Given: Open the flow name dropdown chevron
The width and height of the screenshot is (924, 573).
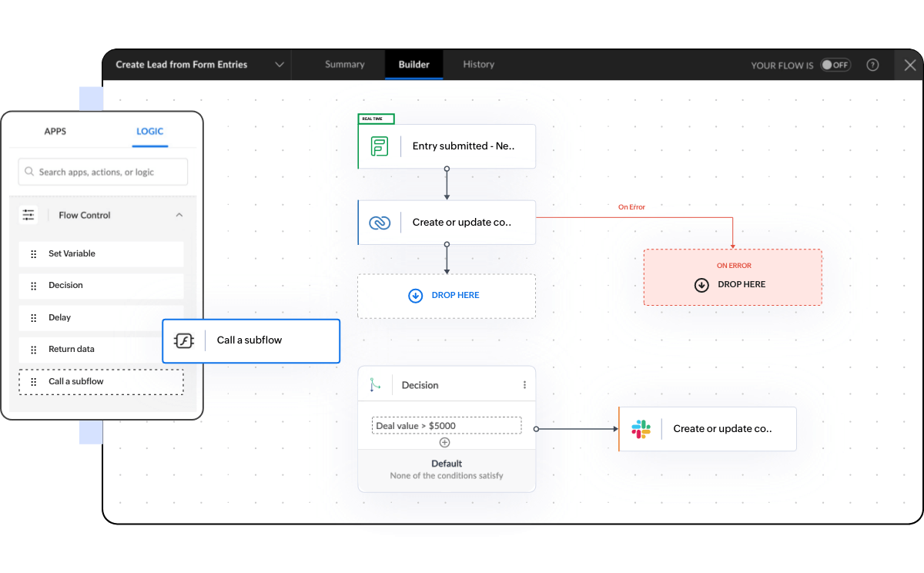Looking at the screenshot, I should point(280,65).
